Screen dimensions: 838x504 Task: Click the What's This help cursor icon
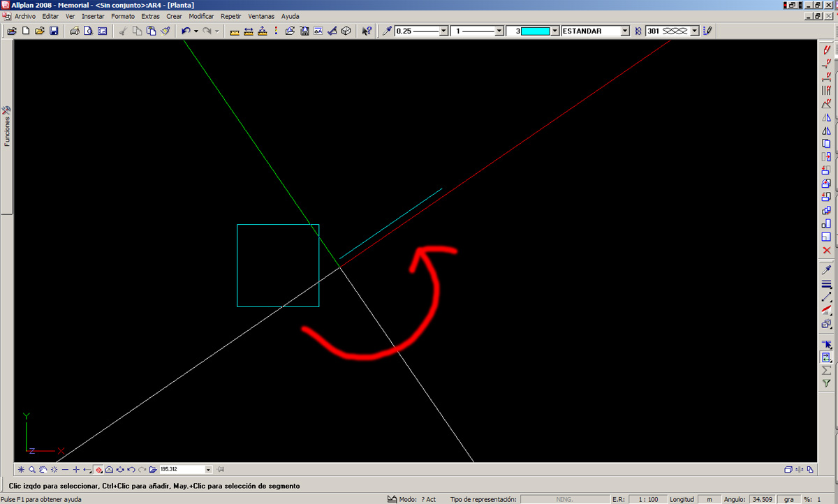pyautogui.click(x=366, y=31)
